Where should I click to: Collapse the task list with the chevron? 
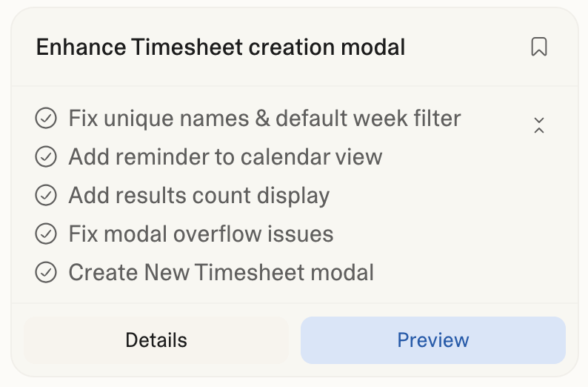click(x=539, y=125)
